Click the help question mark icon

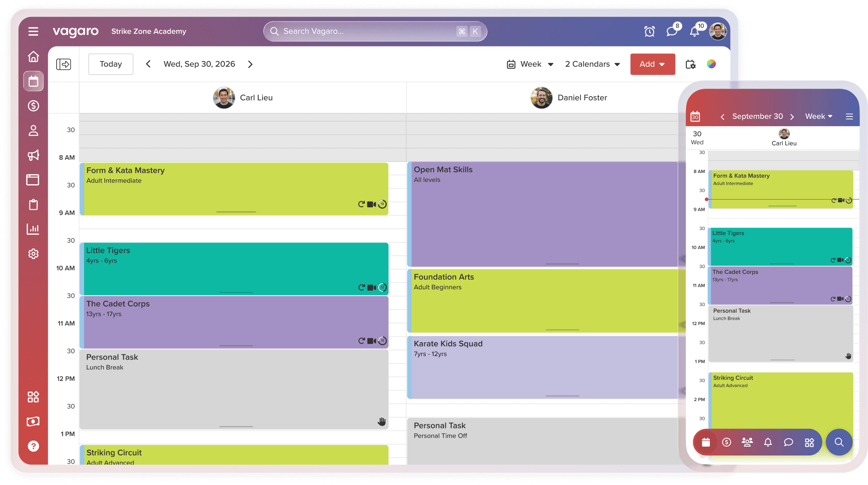[x=34, y=446]
